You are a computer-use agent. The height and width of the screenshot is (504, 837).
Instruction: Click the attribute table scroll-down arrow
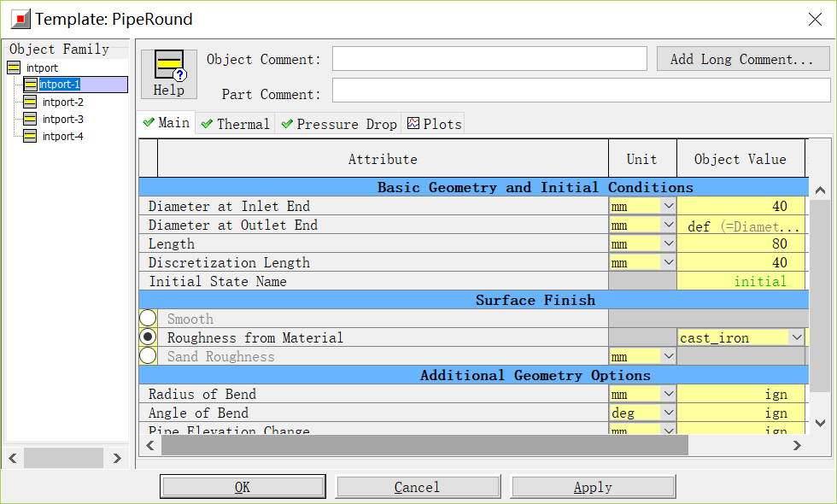pos(821,423)
